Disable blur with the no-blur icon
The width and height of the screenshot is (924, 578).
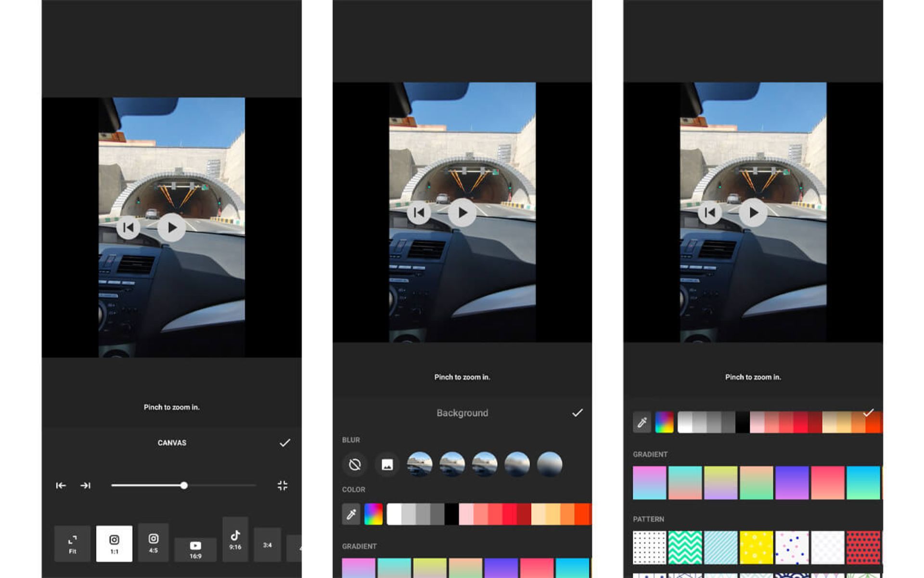[x=355, y=464]
